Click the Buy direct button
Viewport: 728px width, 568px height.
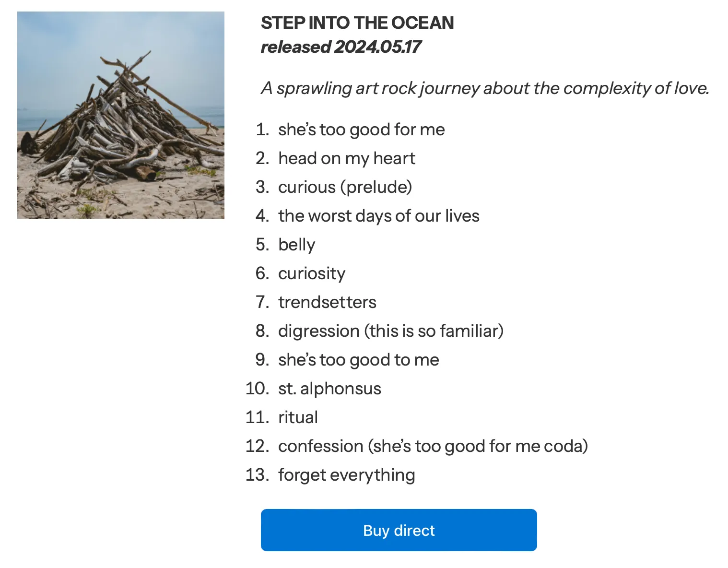click(x=399, y=530)
